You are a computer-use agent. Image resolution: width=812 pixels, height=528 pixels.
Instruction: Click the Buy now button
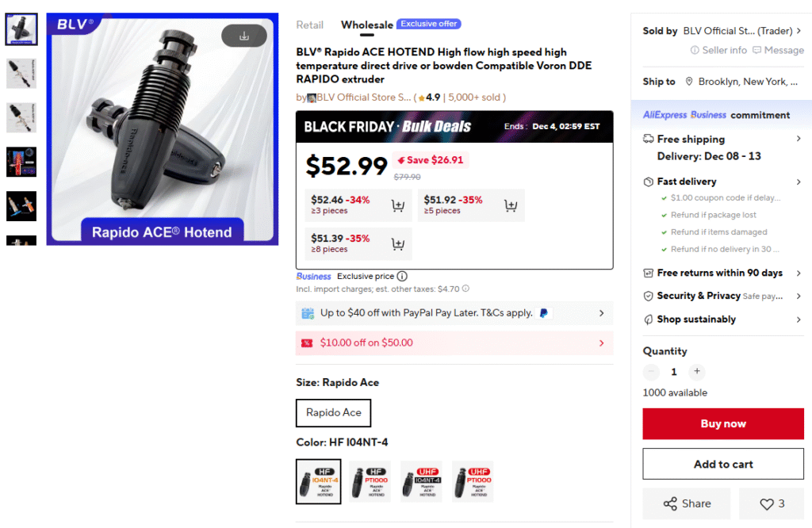[x=722, y=423]
